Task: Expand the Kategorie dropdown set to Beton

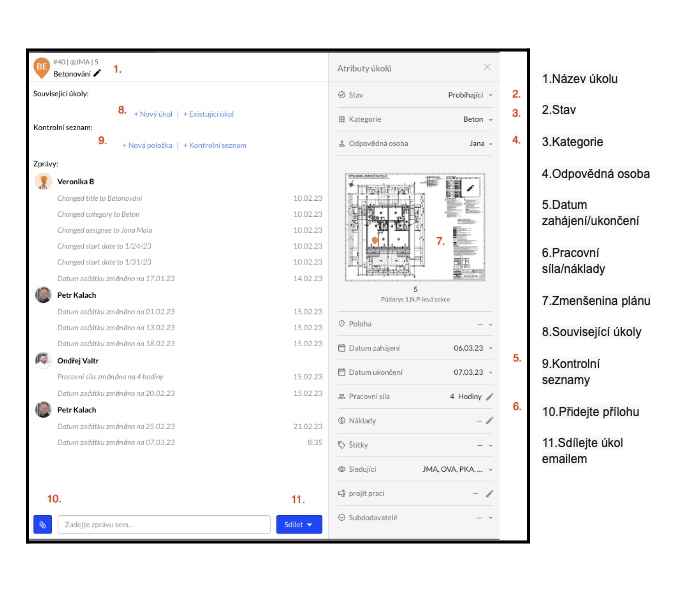Action: coord(474,119)
